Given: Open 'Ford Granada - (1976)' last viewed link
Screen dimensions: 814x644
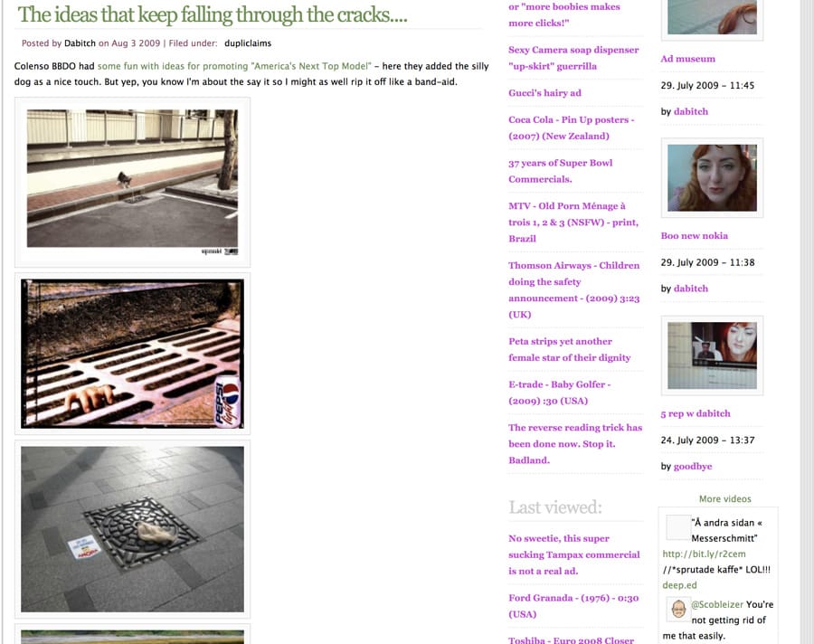Looking at the screenshot, I should [573, 606].
